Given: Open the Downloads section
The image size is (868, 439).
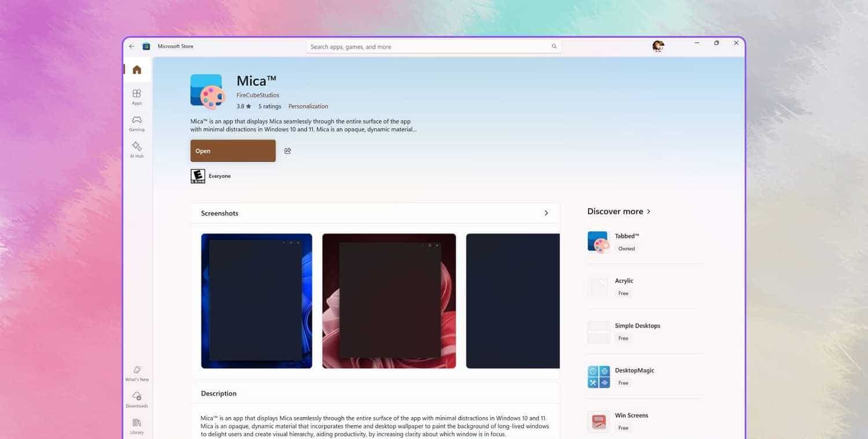Looking at the screenshot, I should (137, 399).
